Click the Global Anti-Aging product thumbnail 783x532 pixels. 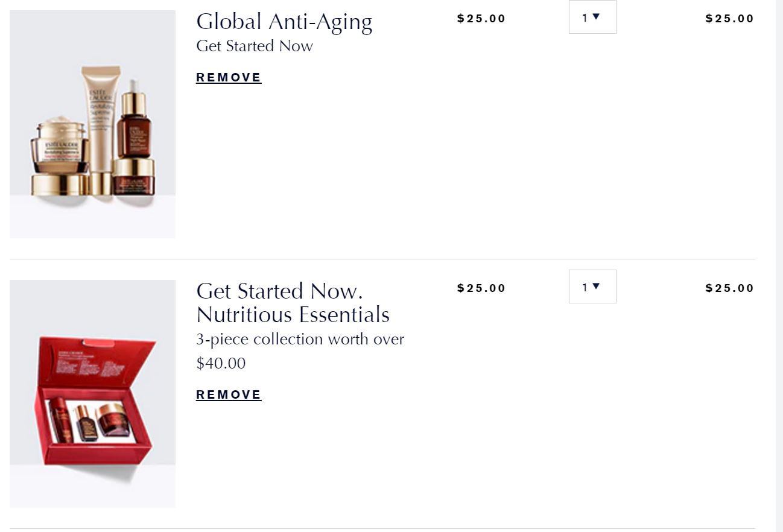click(92, 124)
